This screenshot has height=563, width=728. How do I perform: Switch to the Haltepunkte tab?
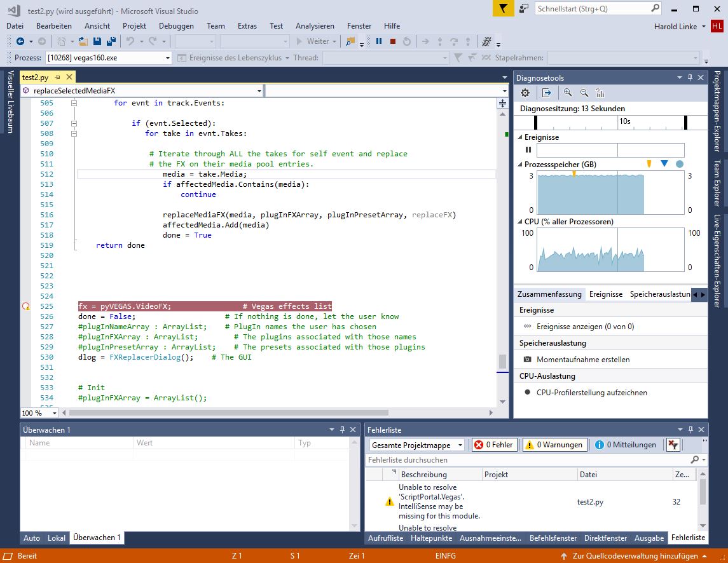coord(431,538)
